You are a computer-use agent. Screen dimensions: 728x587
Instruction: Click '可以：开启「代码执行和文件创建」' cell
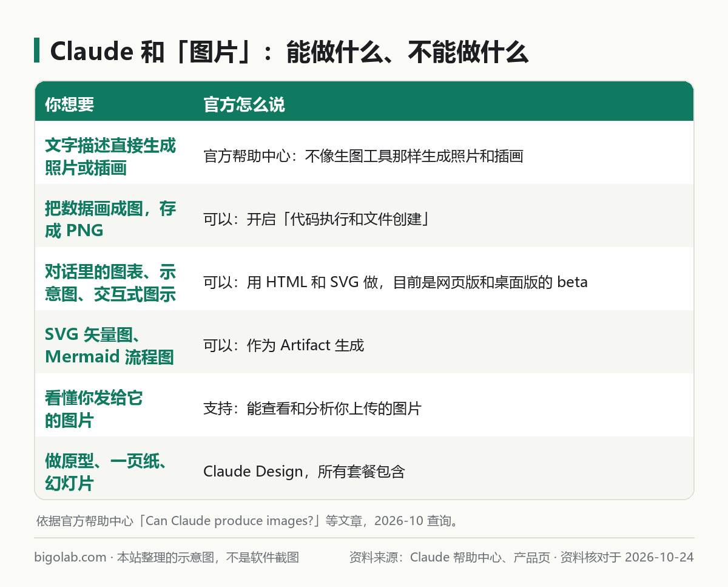317,220
